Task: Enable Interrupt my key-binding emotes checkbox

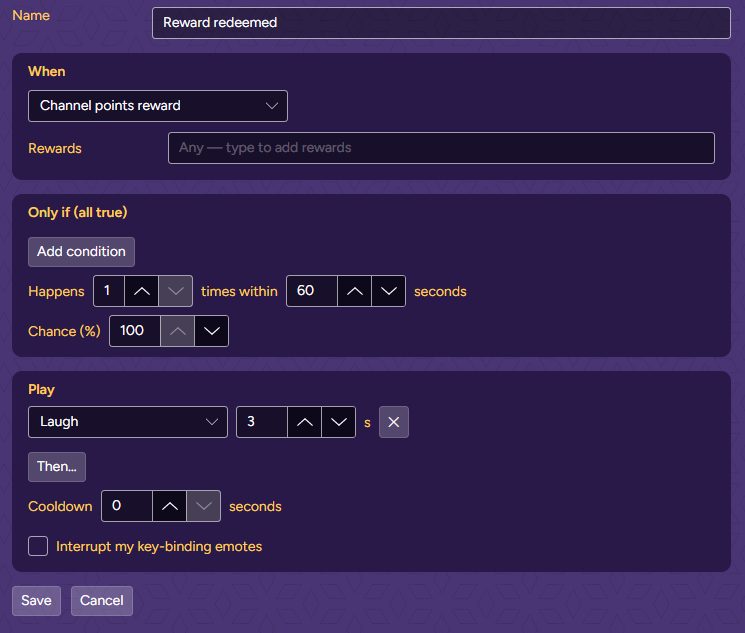Action: (38, 546)
